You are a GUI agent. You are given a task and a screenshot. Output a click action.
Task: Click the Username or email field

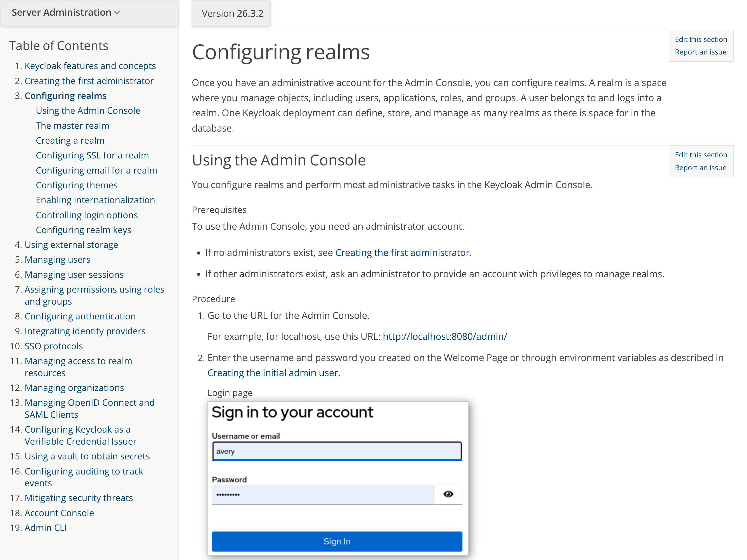coord(337,451)
